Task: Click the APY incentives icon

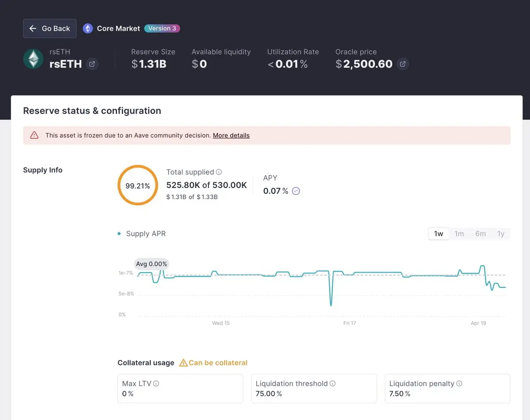Action: [x=296, y=191]
